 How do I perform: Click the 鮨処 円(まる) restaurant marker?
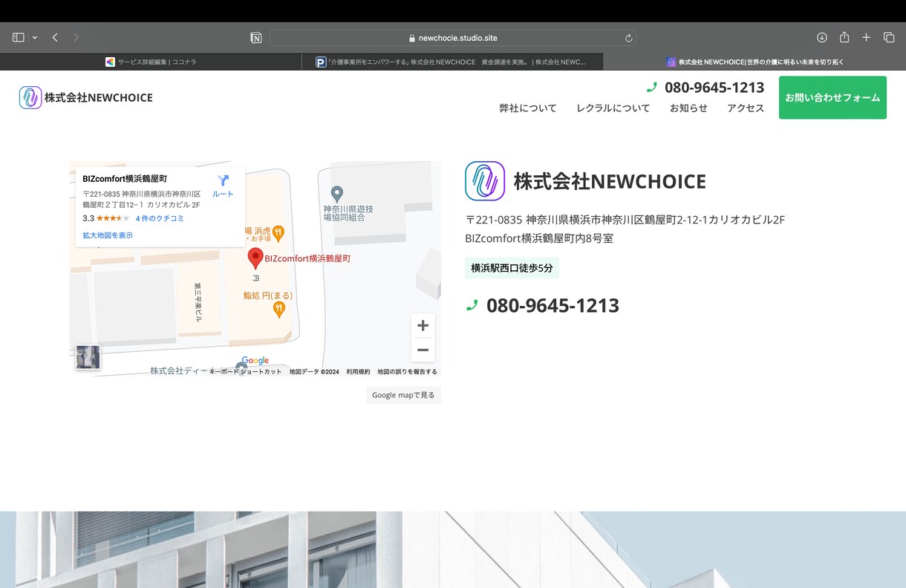(279, 310)
